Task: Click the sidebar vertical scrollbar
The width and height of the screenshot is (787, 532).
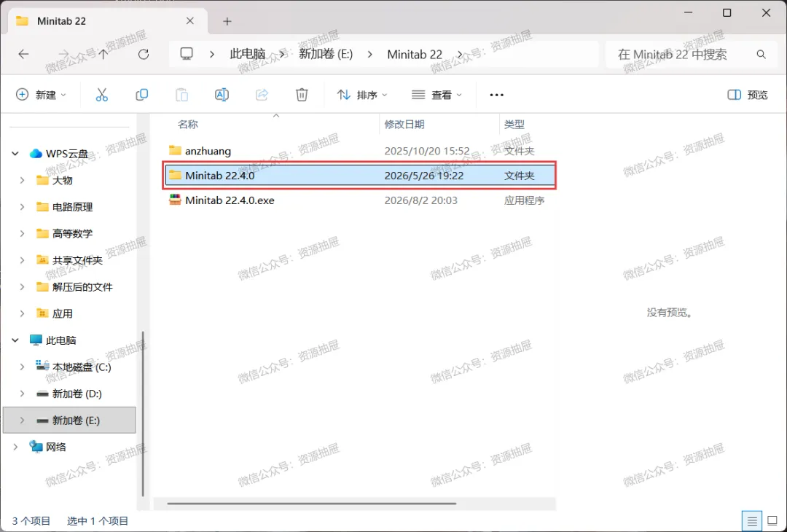Action: (x=144, y=414)
